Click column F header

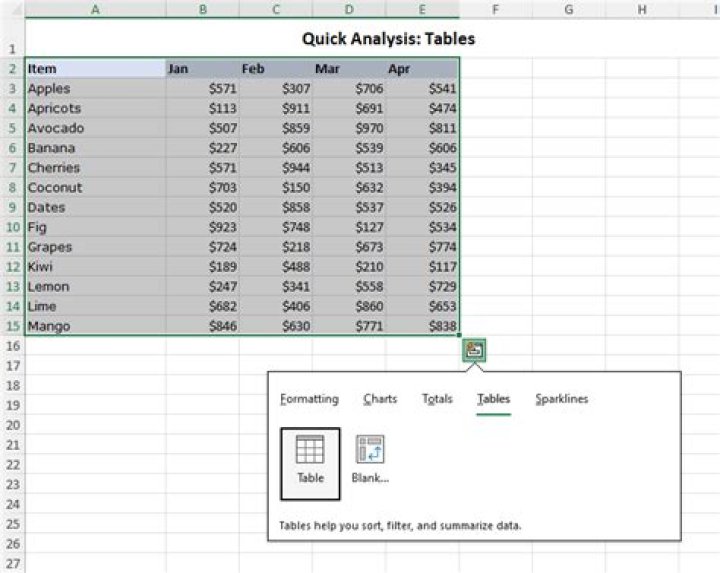click(495, 9)
